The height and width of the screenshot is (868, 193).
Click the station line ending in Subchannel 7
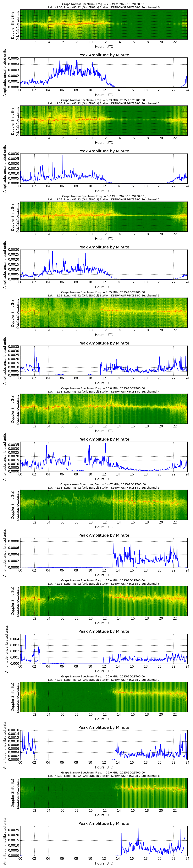[104, 680]
